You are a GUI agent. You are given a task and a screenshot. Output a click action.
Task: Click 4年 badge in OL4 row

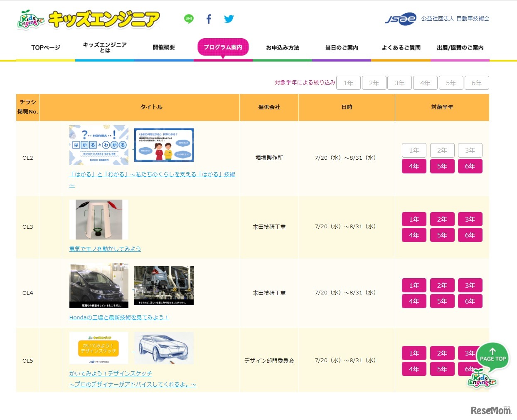coord(414,301)
